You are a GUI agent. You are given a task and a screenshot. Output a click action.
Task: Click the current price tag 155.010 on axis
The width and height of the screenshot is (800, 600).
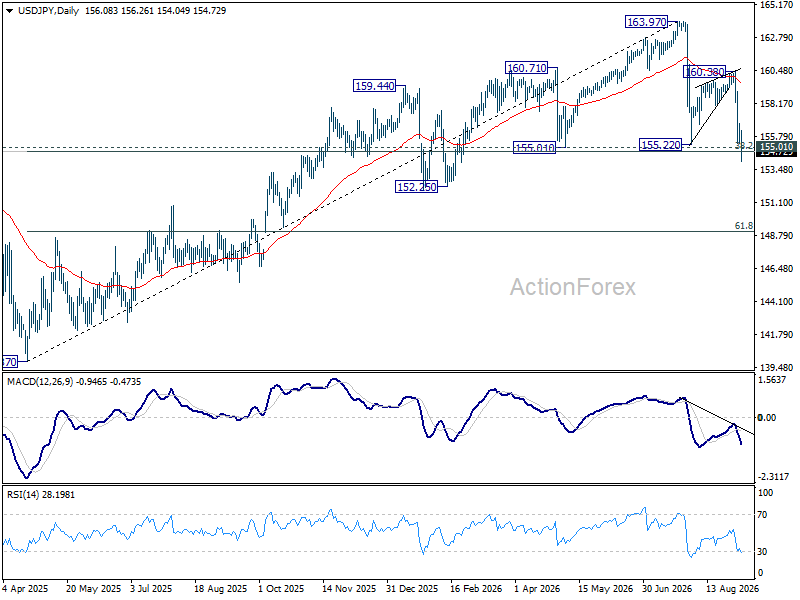(x=776, y=147)
